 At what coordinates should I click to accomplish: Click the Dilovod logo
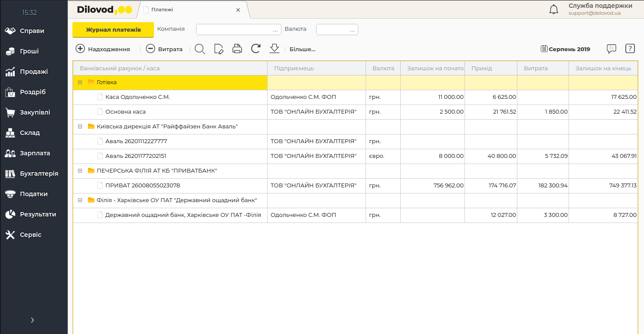click(x=105, y=10)
